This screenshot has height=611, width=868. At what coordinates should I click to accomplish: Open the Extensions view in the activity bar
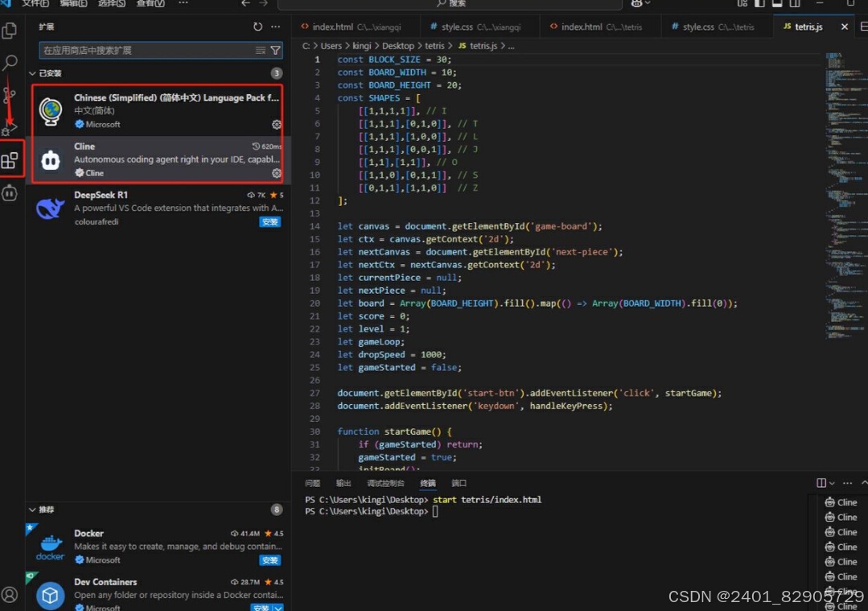(x=10, y=161)
